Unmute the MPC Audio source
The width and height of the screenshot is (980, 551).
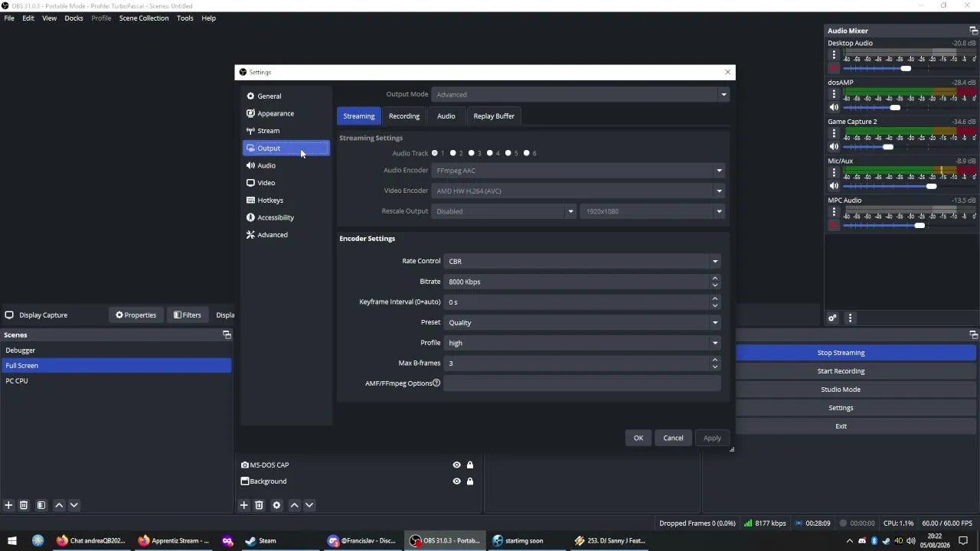[834, 225]
